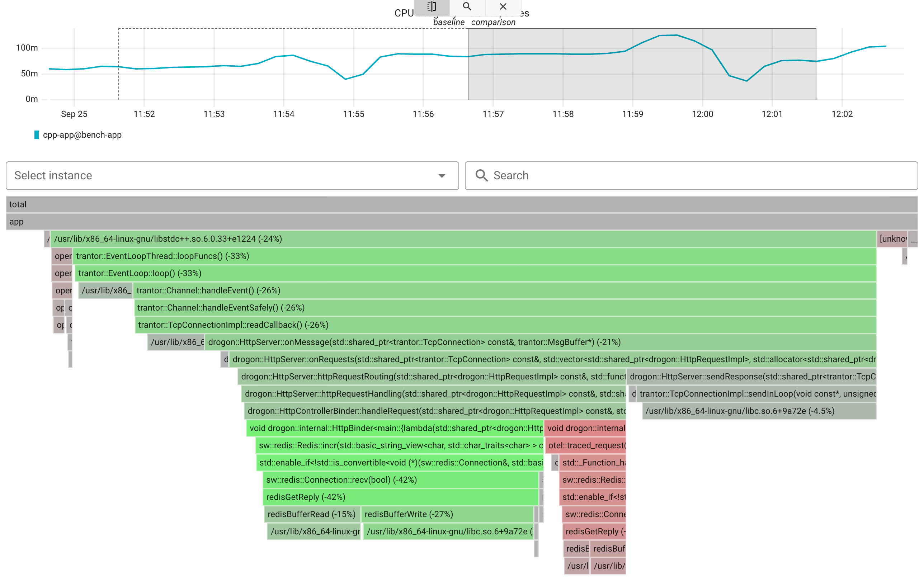Click the HttpControllerBinder::handleRequest frame
This screenshot has width=924, height=586.
click(435, 411)
